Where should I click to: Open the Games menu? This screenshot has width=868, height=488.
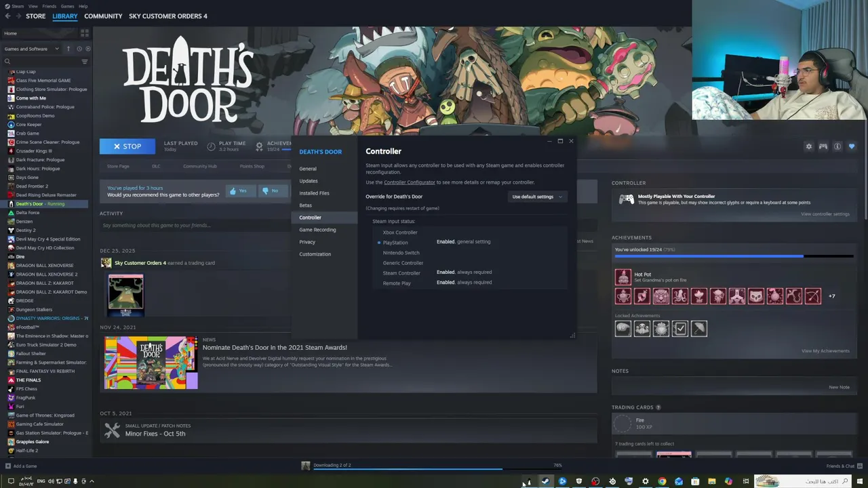pos(67,6)
